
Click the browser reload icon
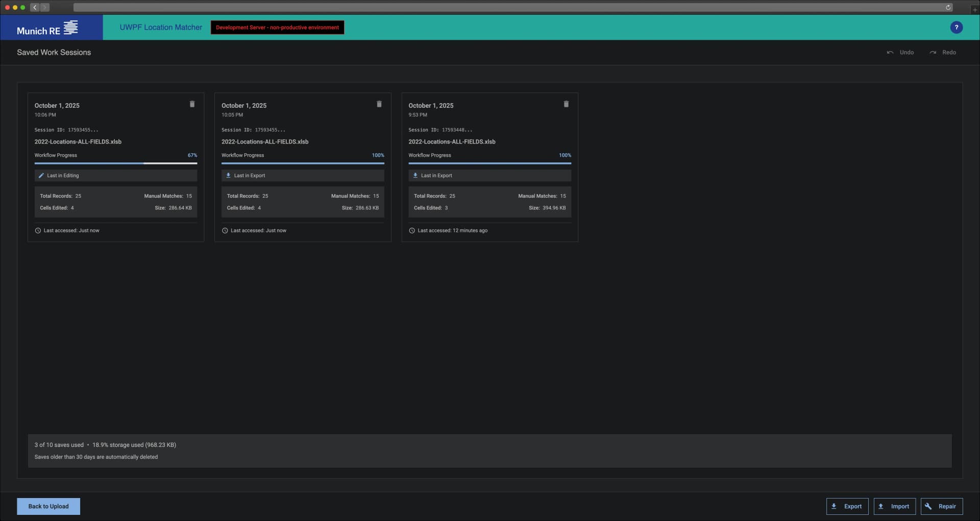tap(948, 7)
